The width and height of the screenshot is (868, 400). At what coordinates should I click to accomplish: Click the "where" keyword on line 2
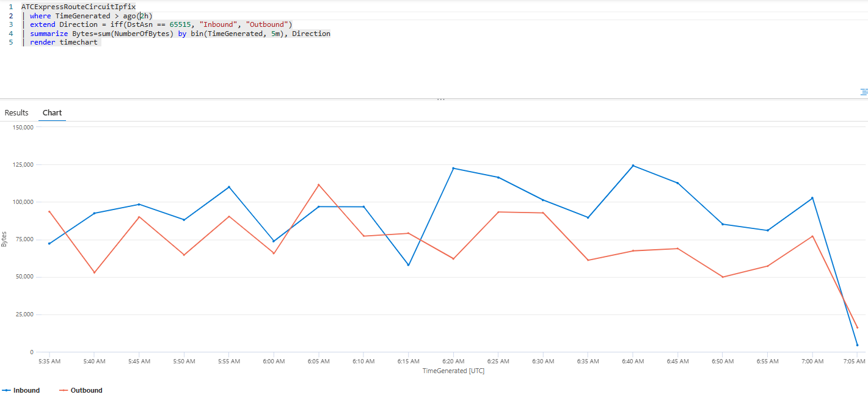[40, 16]
